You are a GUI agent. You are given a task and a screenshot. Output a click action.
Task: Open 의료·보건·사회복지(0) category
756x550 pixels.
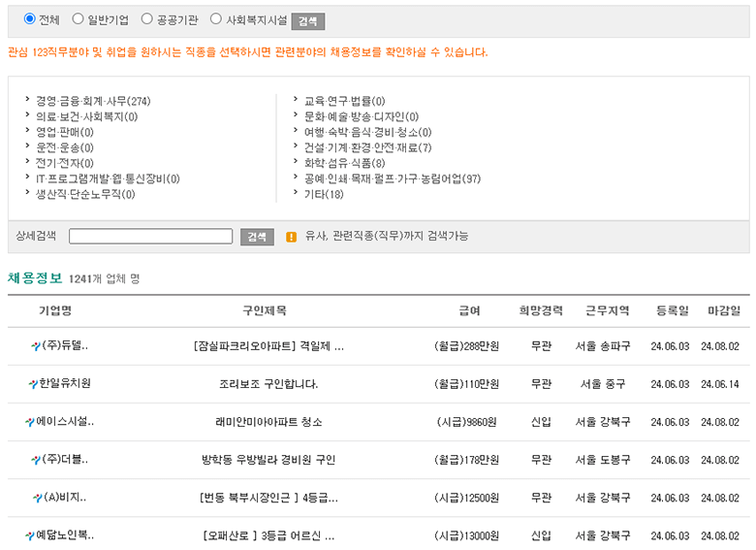(87, 116)
